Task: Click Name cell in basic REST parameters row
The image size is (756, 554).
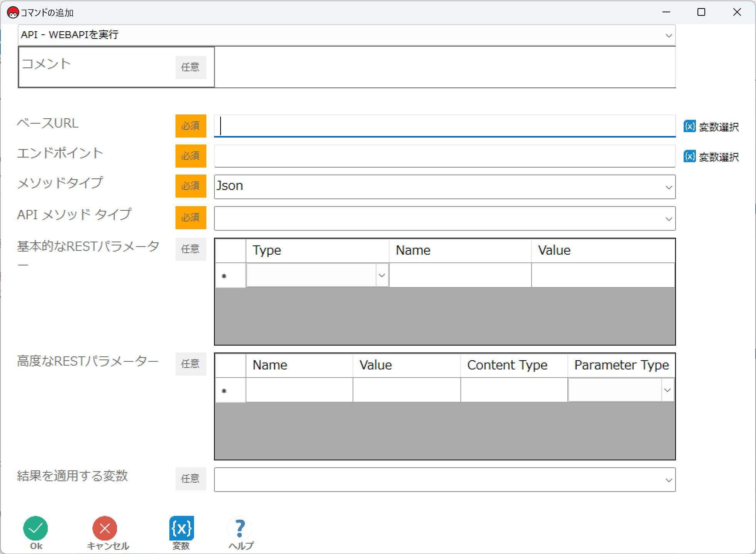Action: (x=460, y=275)
